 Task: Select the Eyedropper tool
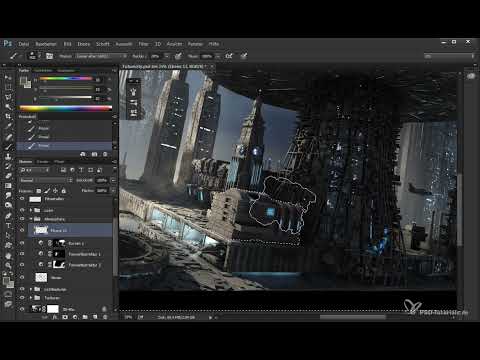pyautogui.click(x=8, y=126)
